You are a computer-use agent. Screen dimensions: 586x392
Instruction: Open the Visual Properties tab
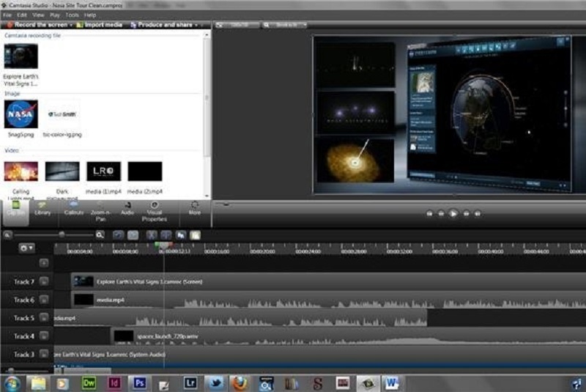(x=155, y=212)
